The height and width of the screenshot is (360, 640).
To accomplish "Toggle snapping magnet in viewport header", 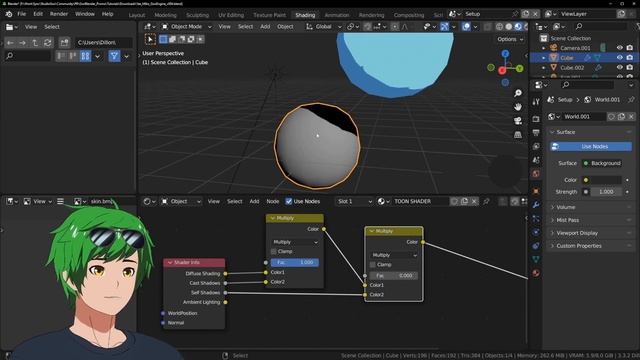I will [x=367, y=27].
